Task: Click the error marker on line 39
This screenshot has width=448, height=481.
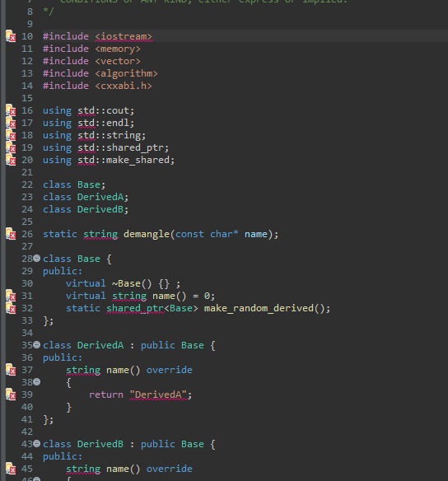Action: 11,395
